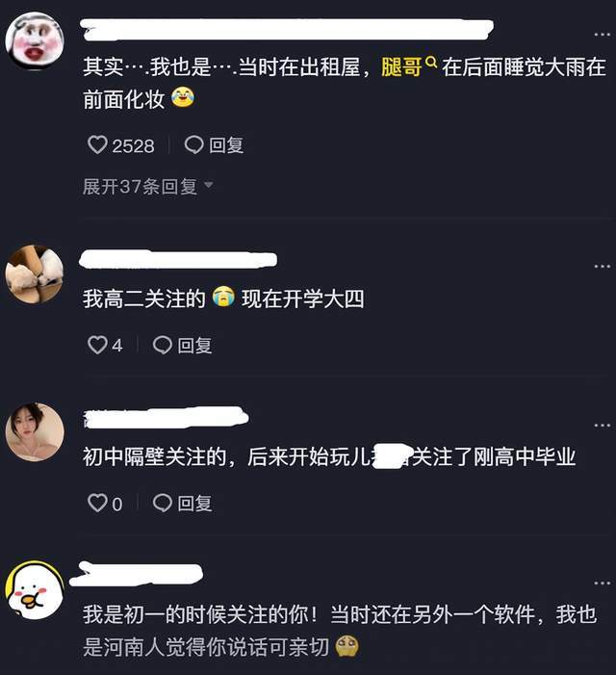Like the 初中隔壁关注的 comment with 0 likes
The image size is (616, 675).
point(97,503)
